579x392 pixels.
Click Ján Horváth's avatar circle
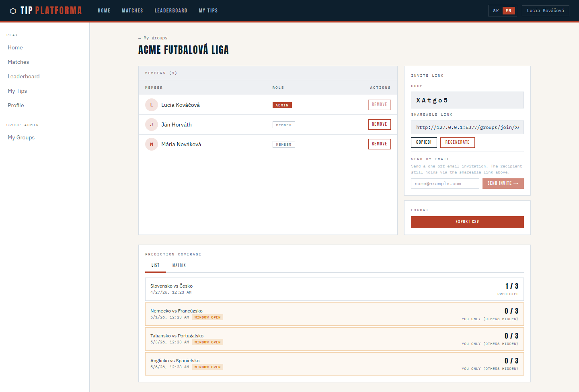click(152, 125)
